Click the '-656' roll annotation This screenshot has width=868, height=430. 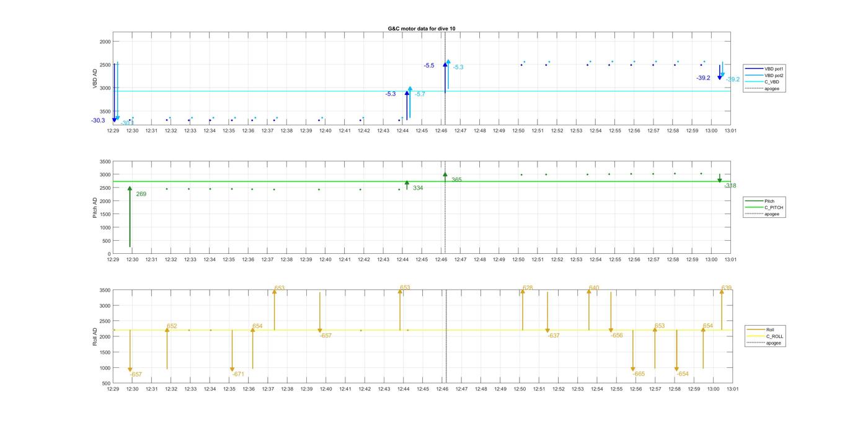point(617,336)
